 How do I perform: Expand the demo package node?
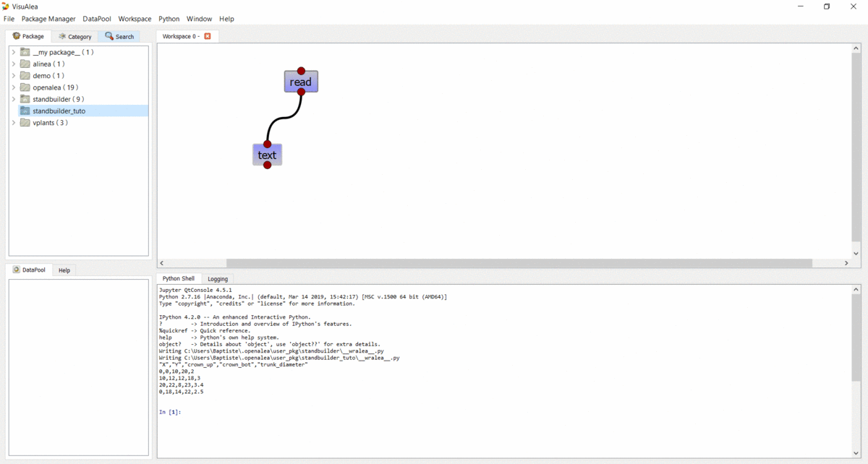pyautogui.click(x=14, y=75)
